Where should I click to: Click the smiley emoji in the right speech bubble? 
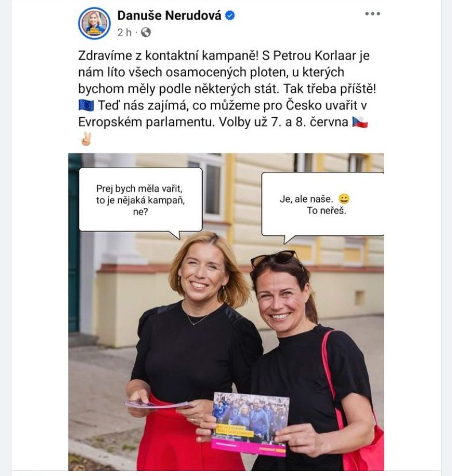(344, 199)
